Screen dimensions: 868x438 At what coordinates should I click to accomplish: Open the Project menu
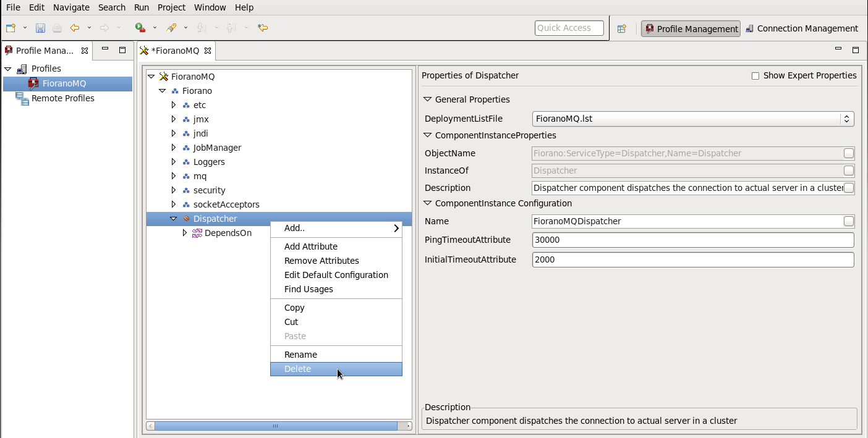tap(171, 7)
